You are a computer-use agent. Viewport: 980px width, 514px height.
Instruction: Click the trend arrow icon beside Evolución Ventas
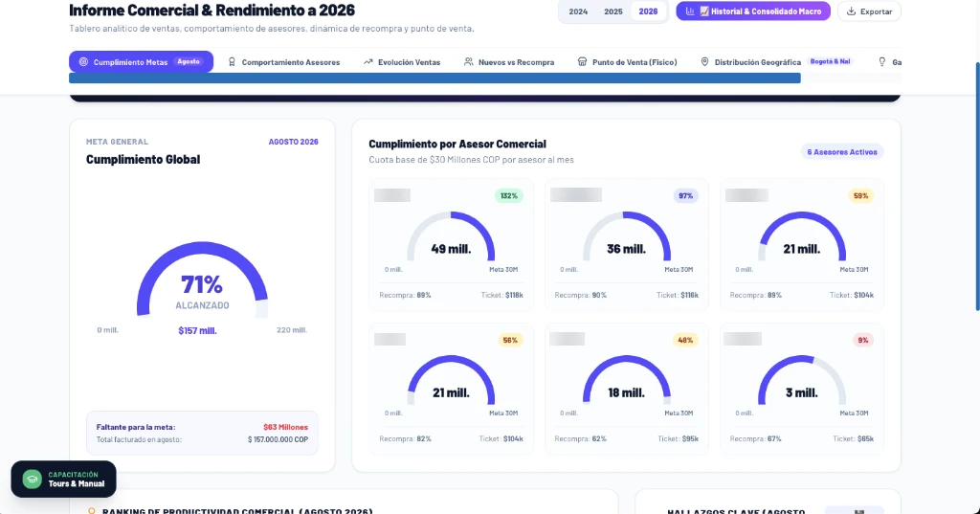tap(368, 62)
